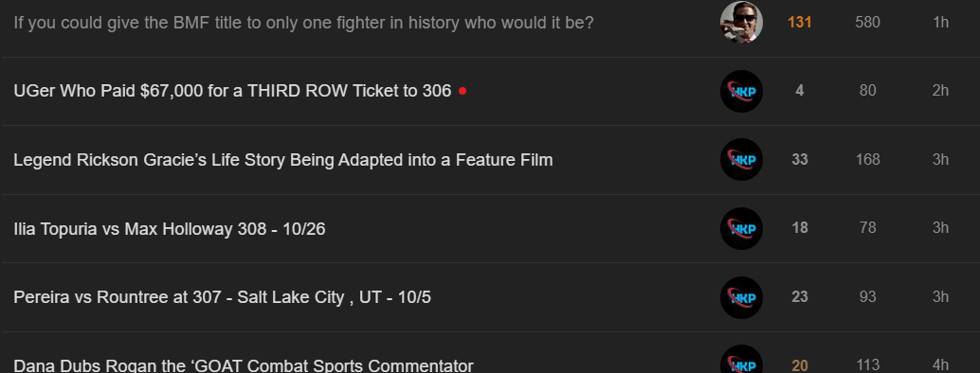Image resolution: width=980 pixels, height=373 pixels.
Task: Click HKP avatar on the Dana Dubs Rogan row
Action: click(x=741, y=360)
